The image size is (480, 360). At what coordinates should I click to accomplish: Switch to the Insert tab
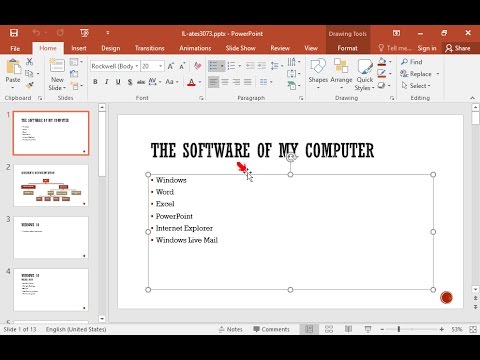(x=79, y=48)
